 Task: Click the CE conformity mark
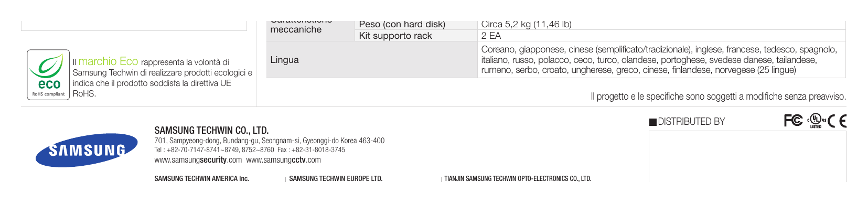pyautogui.click(x=838, y=122)
